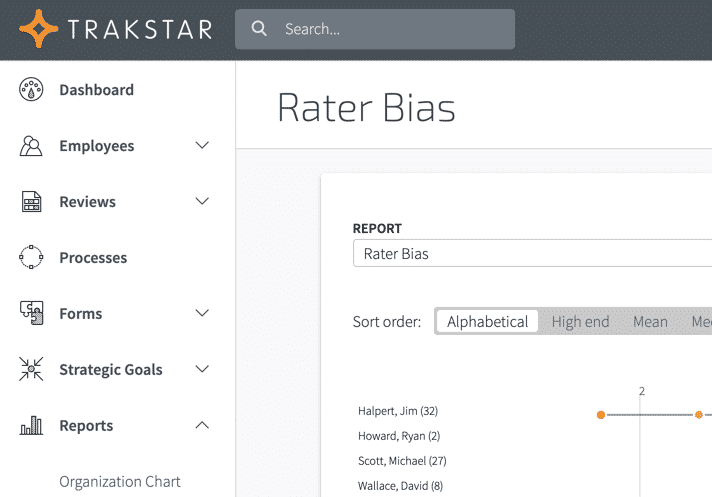Screen dimensions: 712x497
Task: Click the hatched orange marker on Halpert row
Action: (x=699, y=415)
